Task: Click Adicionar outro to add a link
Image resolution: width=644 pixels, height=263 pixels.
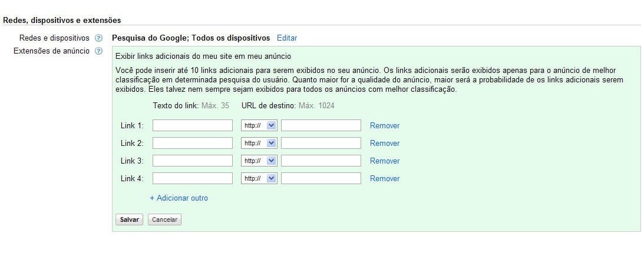Action: 179,198
